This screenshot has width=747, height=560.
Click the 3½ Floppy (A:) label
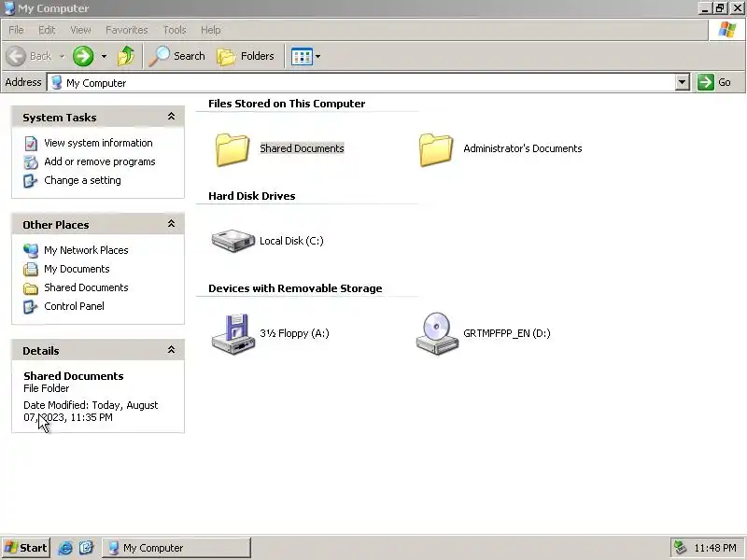coord(294,333)
